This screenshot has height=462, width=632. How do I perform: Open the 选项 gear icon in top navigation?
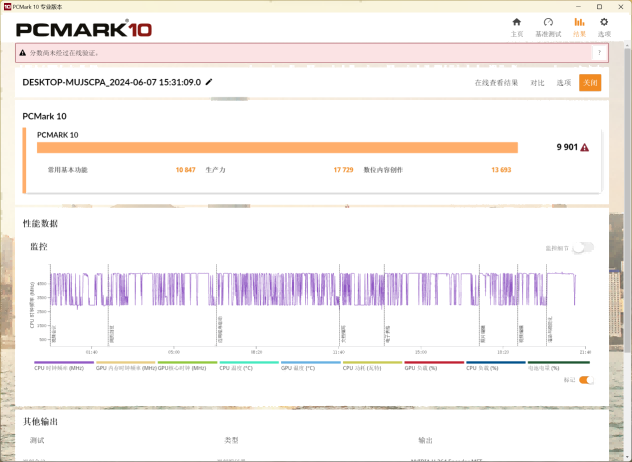[x=604, y=22]
